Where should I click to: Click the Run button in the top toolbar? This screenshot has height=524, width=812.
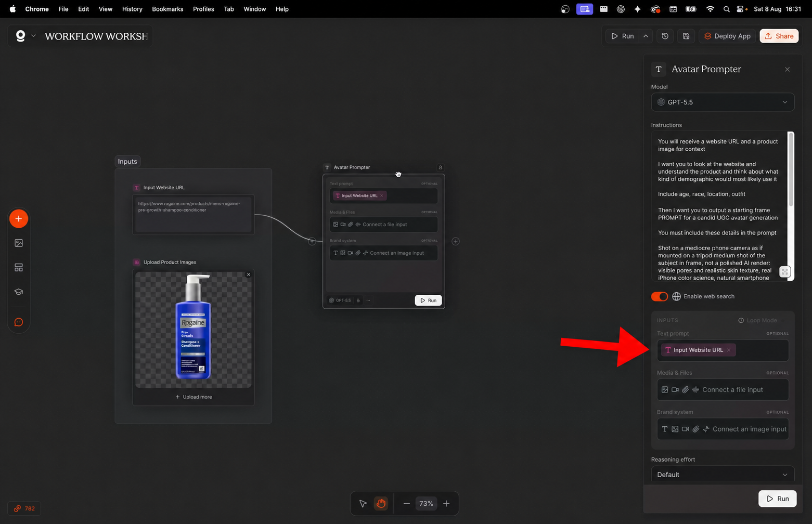click(623, 36)
